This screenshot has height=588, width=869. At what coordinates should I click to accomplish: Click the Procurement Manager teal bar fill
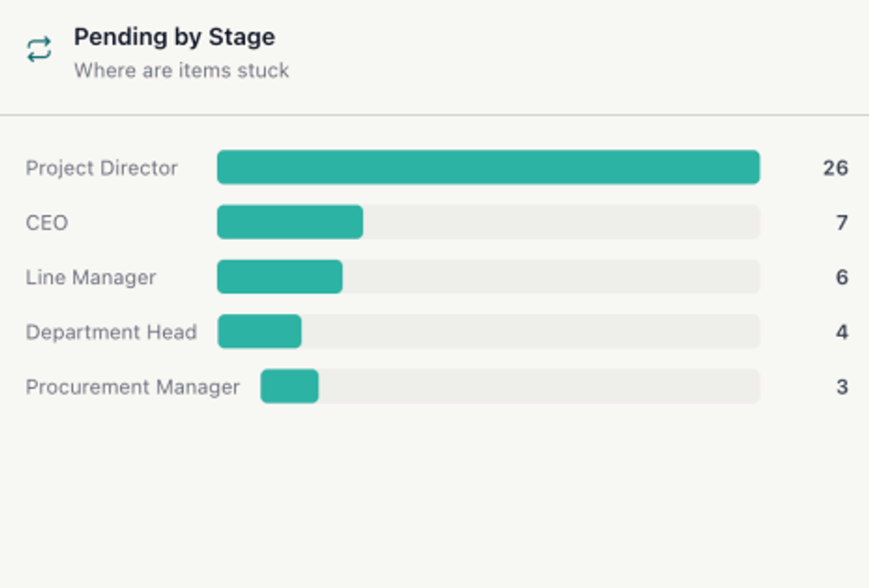pos(289,387)
